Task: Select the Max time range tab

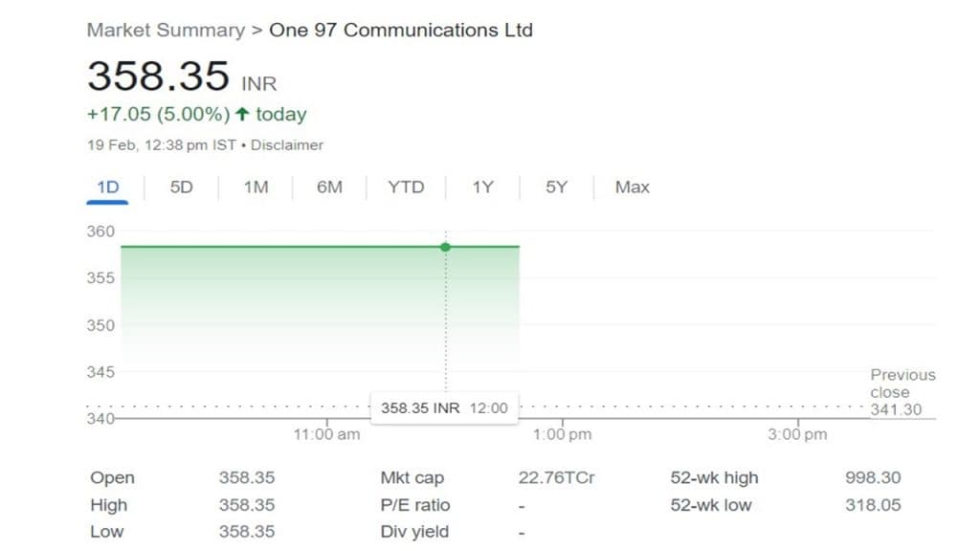Action: (x=632, y=187)
